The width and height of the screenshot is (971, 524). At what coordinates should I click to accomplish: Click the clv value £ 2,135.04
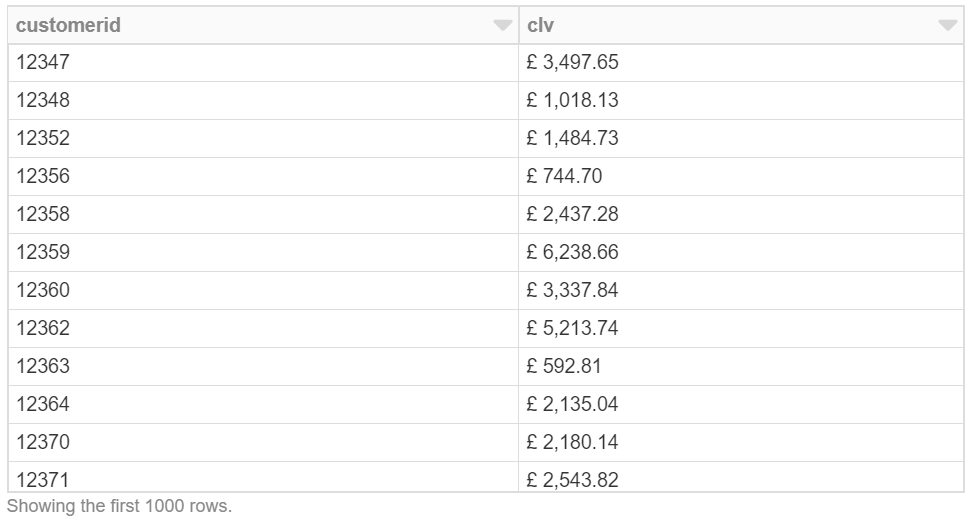click(x=573, y=404)
